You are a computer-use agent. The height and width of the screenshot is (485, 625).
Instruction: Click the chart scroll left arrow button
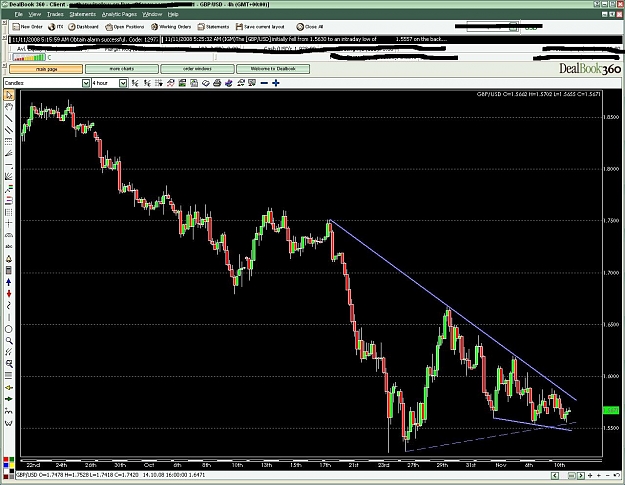[x=555, y=475]
